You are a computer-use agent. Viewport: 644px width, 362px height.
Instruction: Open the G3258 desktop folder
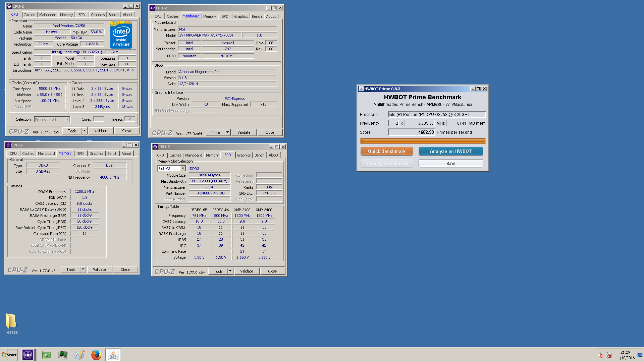tap(12, 323)
